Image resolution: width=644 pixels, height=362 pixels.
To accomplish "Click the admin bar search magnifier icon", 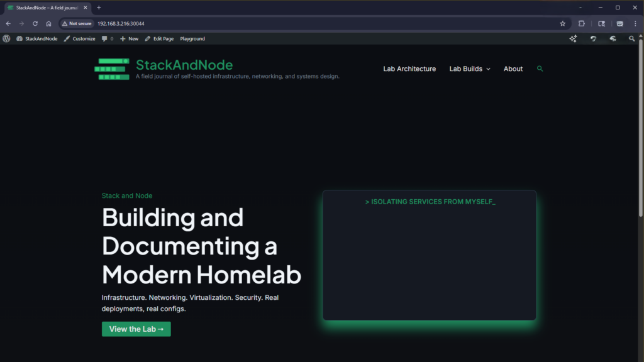I will [632, 38].
